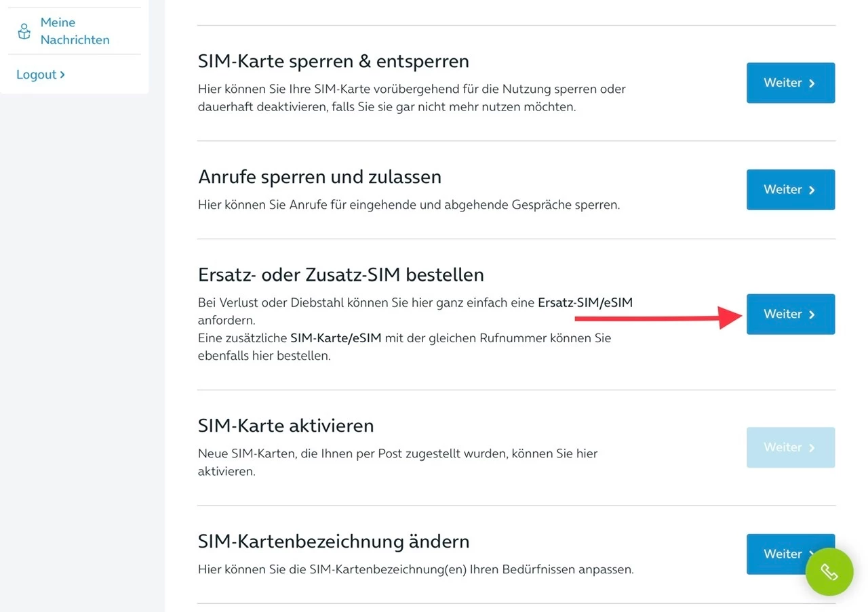Viewport: 868px width, 612px height.
Task: Click the chevron next to Logout
Action: click(x=62, y=75)
